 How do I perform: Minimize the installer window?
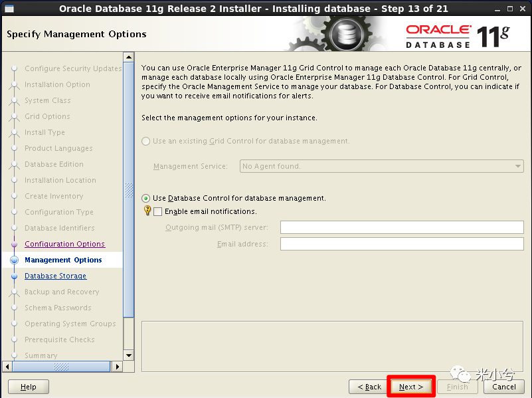pos(497,9)
